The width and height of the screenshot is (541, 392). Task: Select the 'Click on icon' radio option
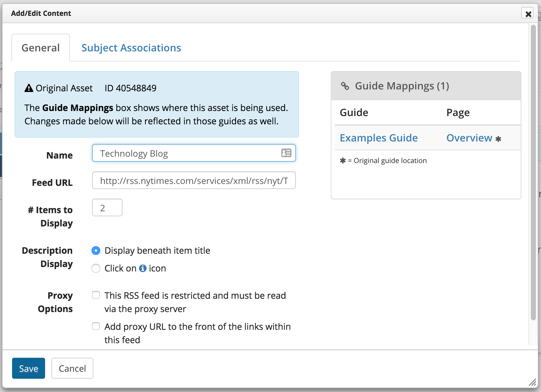pos(96,268)
